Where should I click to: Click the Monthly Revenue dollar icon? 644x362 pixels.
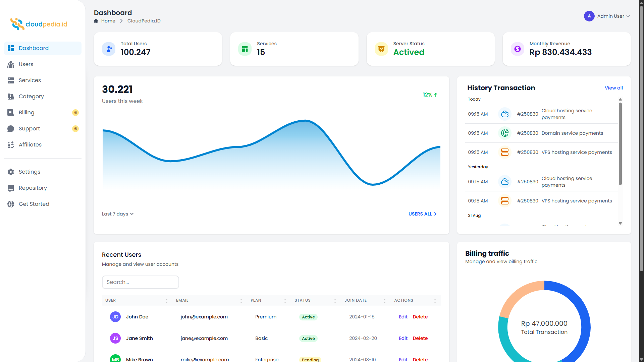(518, 49)
